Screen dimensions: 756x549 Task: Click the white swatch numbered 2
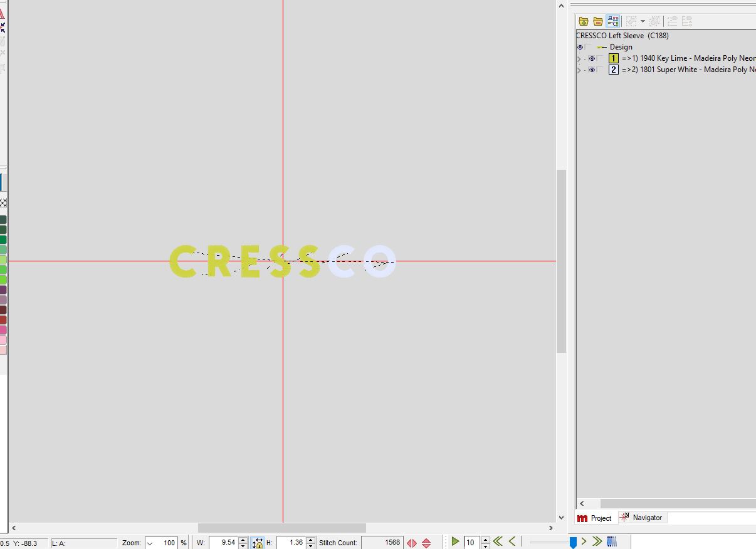[613, 70]
